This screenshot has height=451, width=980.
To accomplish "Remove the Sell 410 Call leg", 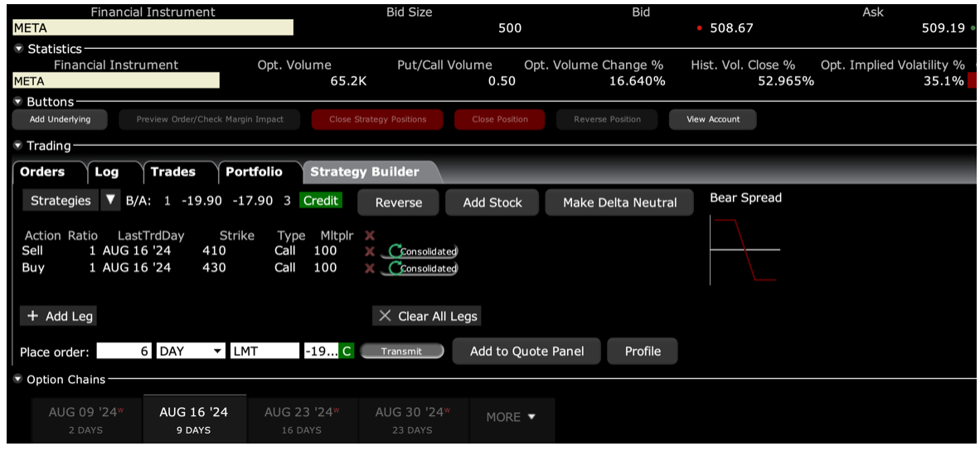I will [370, 251].
